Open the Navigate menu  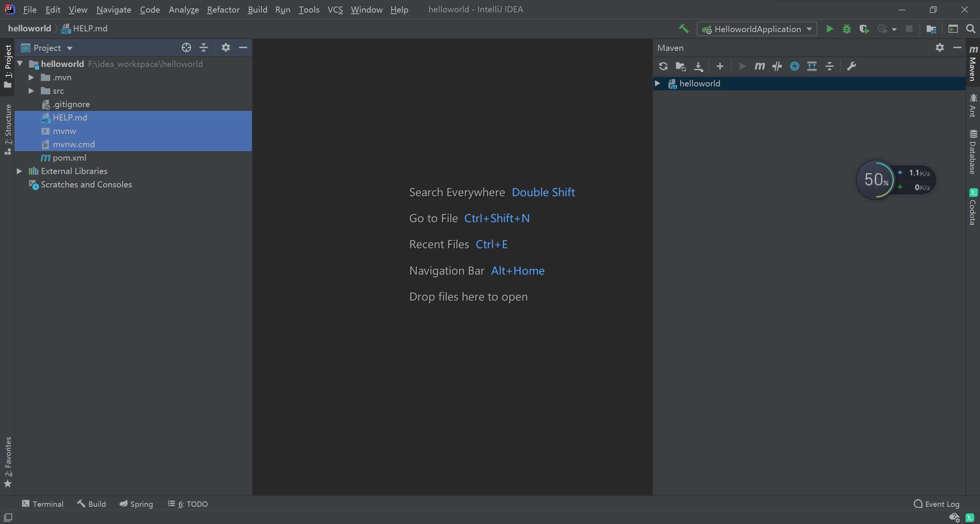pyautogui.click(x=114, y=10)
